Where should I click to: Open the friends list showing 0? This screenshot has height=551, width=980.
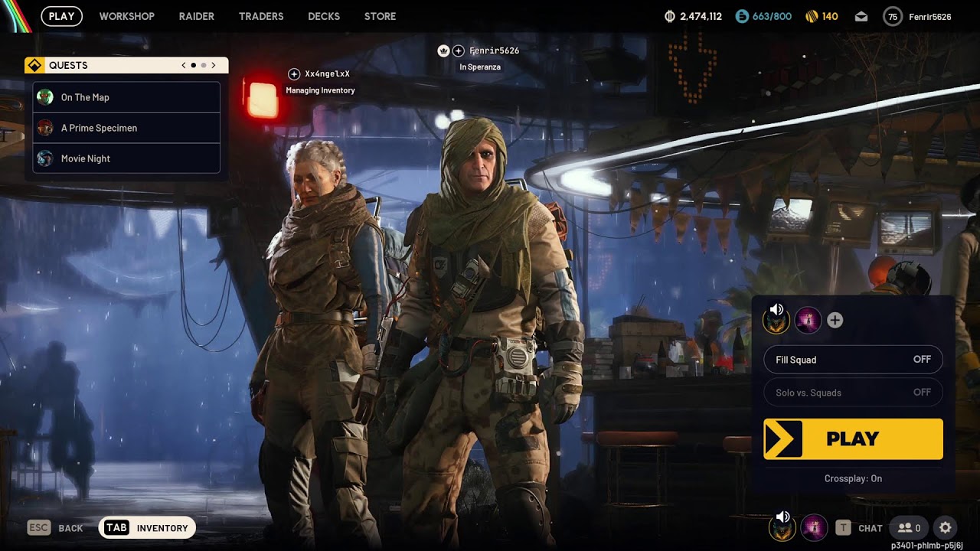click(x=909, y=527)
